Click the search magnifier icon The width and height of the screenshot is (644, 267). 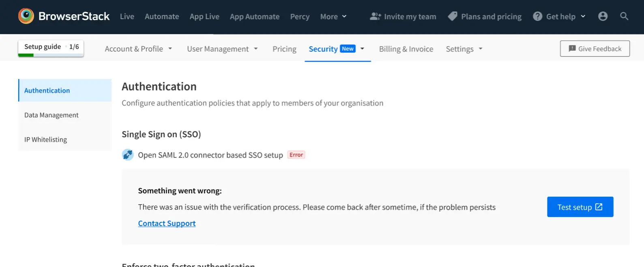pyautogui.click(x=624, y=16)
